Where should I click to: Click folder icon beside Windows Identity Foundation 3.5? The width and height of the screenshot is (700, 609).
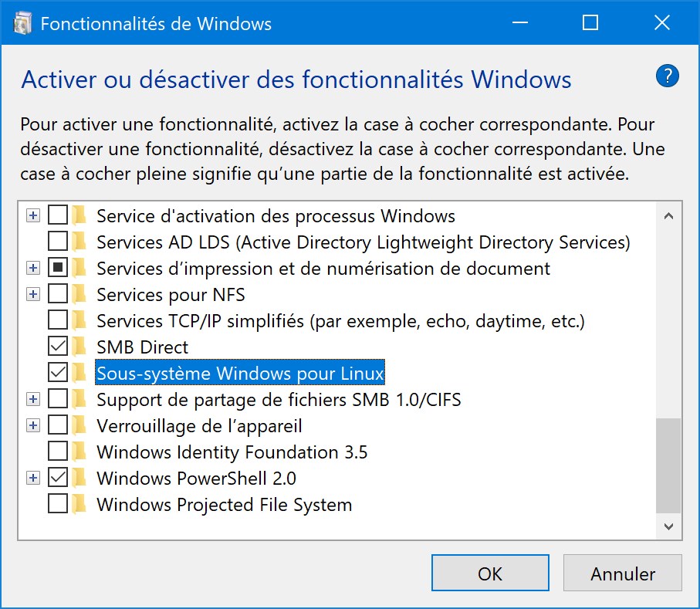pyautogui.click(x=79, y=452)
